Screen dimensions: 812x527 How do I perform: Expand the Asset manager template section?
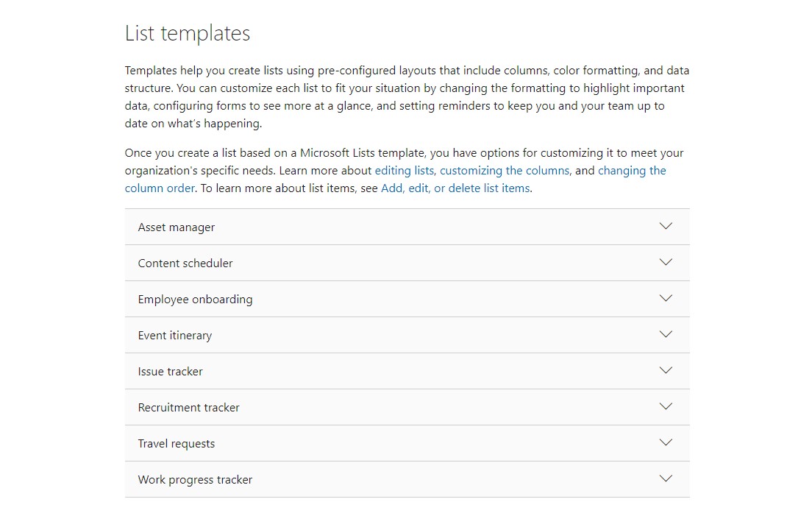[407, 227]
